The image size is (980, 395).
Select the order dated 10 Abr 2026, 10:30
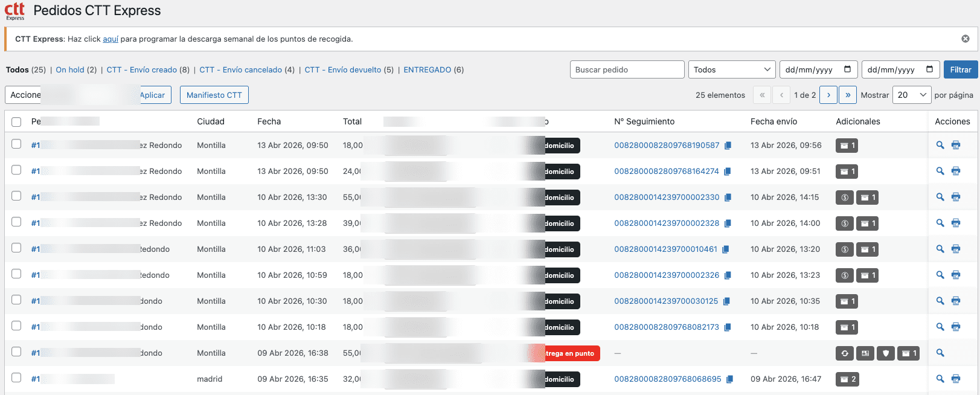[16, 300]
